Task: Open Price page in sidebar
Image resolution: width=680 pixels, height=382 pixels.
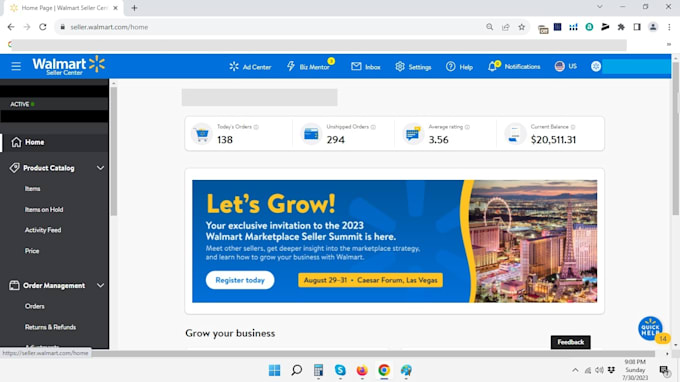Action: pyautogui.click(x=32, y=251)
